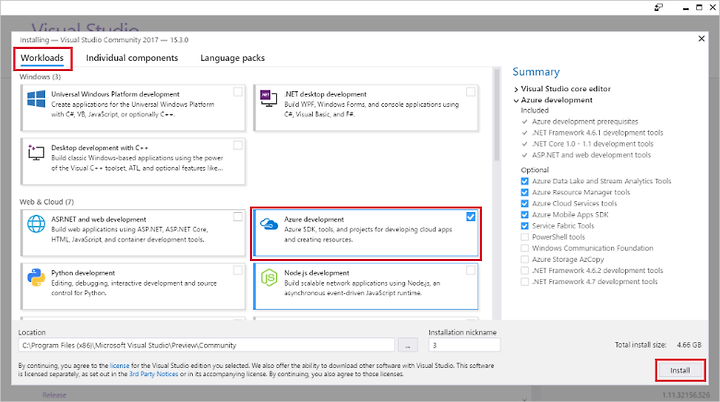
Task: Open the Language packs tab
Action: pyautogui.click(x=232, y=58)
